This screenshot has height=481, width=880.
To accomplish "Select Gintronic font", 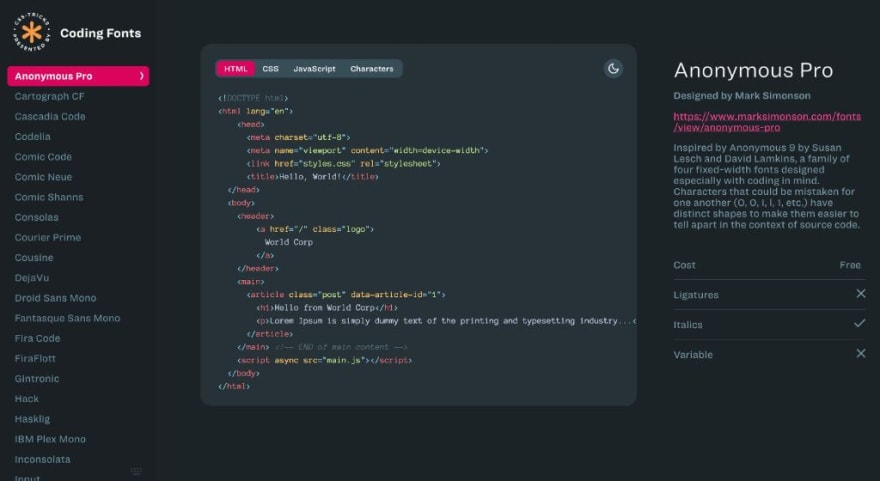I will point(37,379).
